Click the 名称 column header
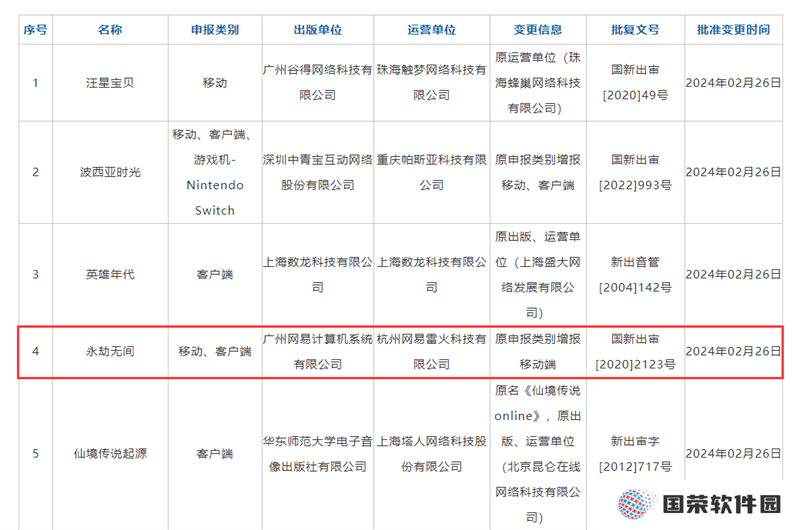Image resolution: width=800 pixels, height=530 pixels. coord(110,30)
